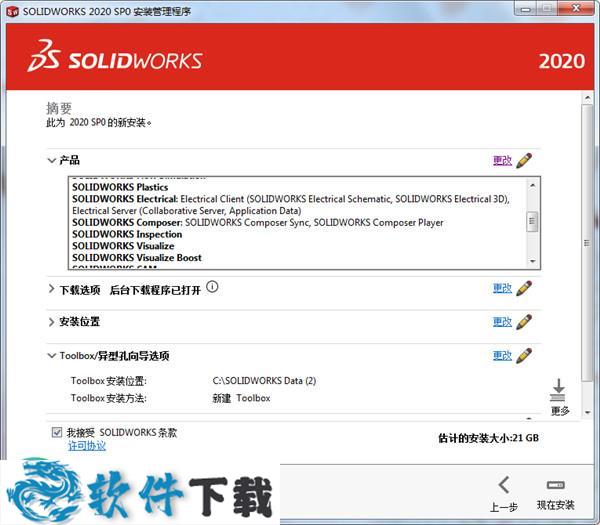Click 估计的安装大小:21 GB text
This screenshot has width=600, height=525.
coord(488,438)
